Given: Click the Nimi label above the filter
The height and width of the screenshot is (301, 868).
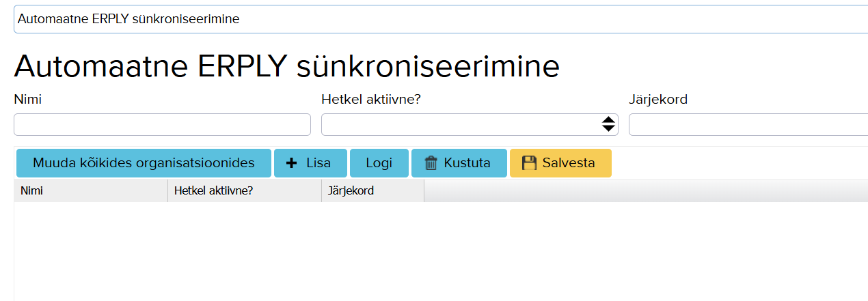Looking at the screenshot, I should point(28,100).
